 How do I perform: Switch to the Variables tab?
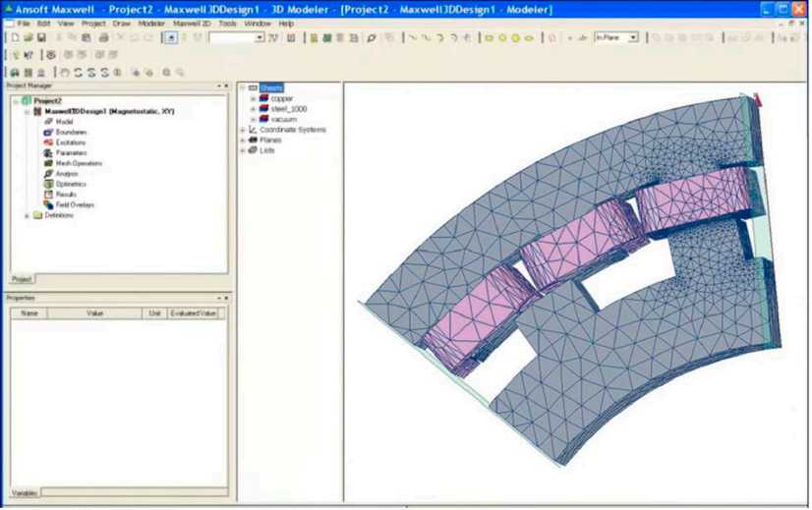click(x=24, y=492)
